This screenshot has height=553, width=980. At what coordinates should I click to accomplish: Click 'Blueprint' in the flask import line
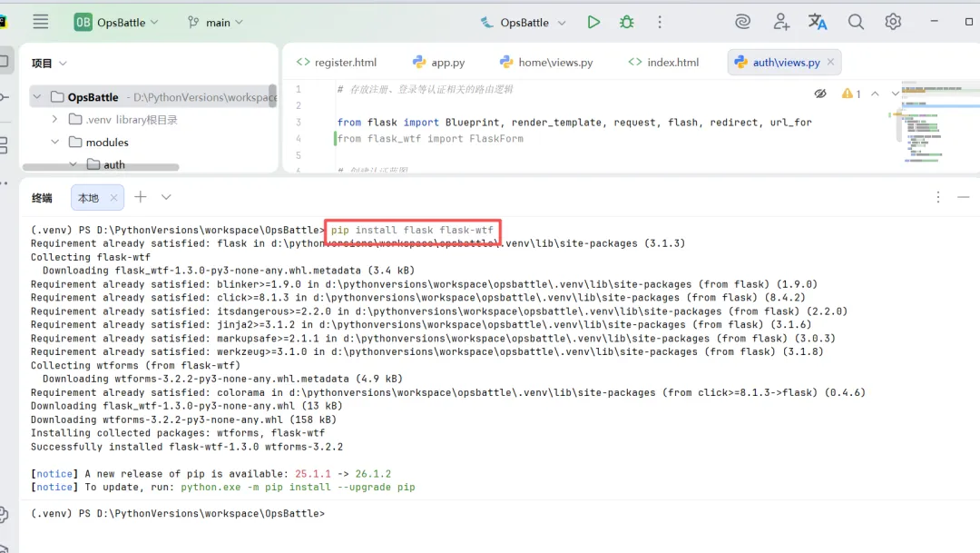pos(473,122)
